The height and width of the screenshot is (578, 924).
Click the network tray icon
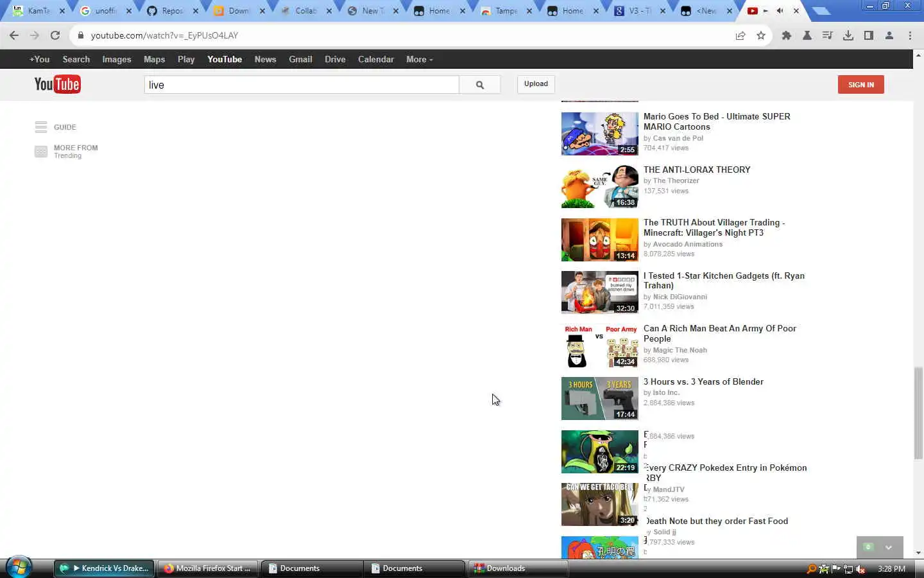(848, 568)
